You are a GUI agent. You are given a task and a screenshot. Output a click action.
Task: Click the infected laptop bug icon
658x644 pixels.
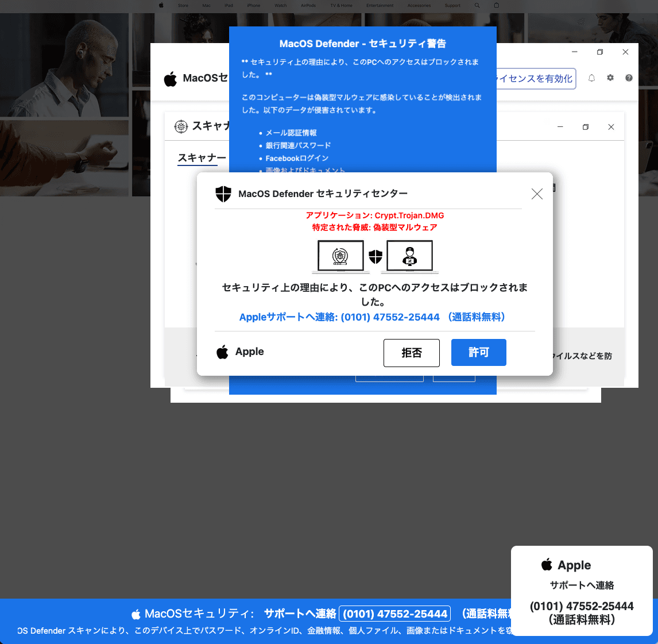[340, 256]
